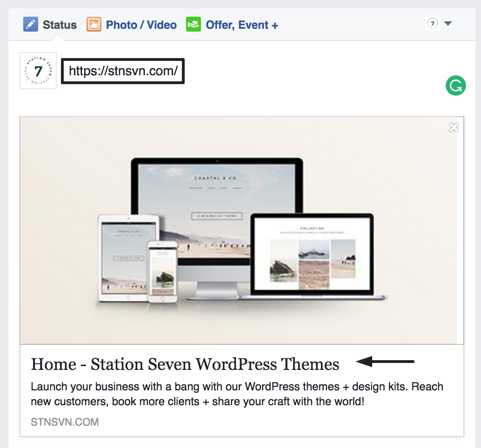Click the small page avatar at top right
Image resolution: width=481 pixels, height=448 pixels.
tap(433, 23)
